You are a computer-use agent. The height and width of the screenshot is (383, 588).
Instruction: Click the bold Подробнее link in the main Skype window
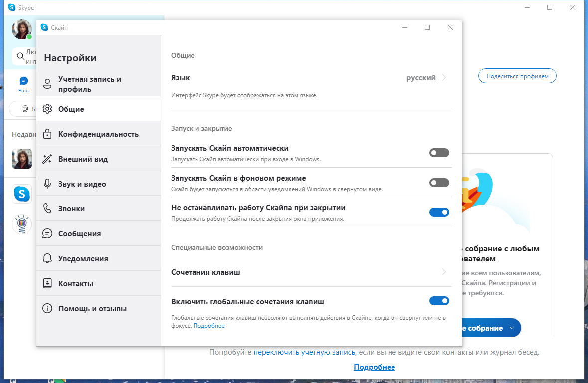click(374, 367)
